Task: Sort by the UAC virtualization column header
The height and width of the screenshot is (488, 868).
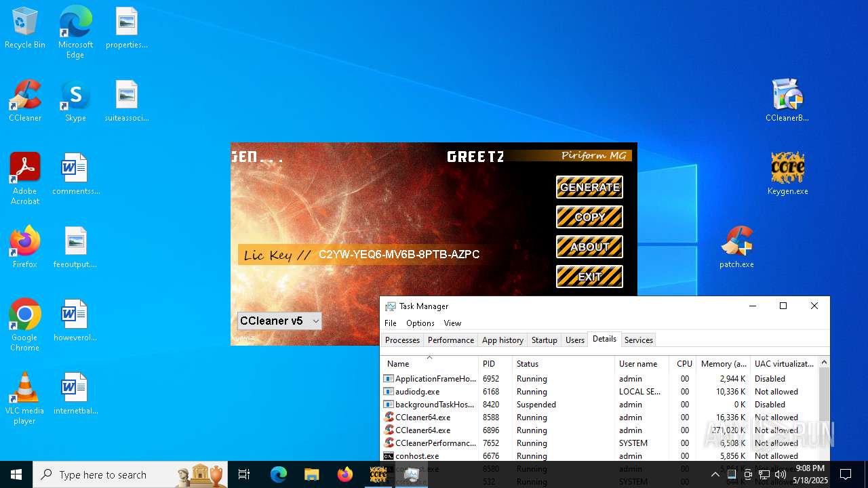Action: (785, 364)
